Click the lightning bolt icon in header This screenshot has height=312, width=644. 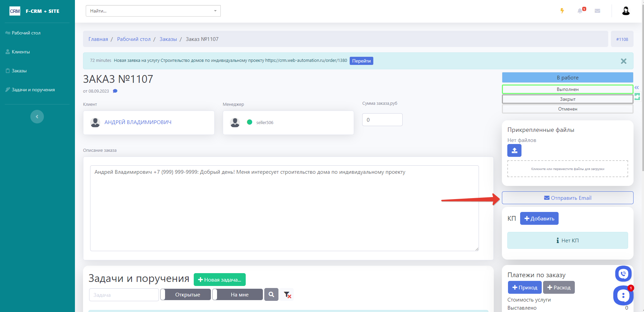pyautogui.click(x=562, y=11)
